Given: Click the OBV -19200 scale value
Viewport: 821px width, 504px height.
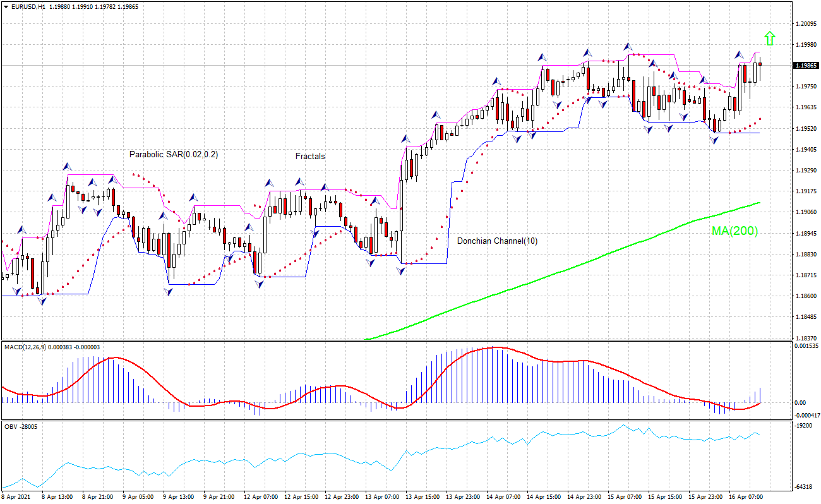Looking at the screenshot, I should 805,426.
